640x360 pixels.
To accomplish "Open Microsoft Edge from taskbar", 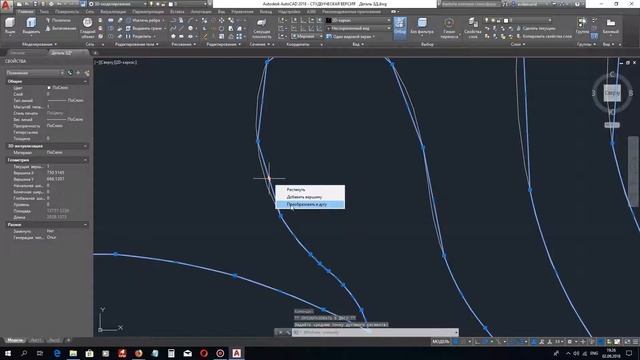I will [57, 353].
